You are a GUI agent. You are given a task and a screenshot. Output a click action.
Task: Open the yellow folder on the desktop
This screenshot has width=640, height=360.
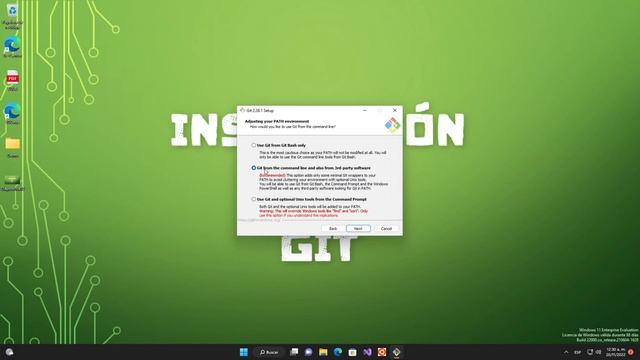tap(12, 147)
